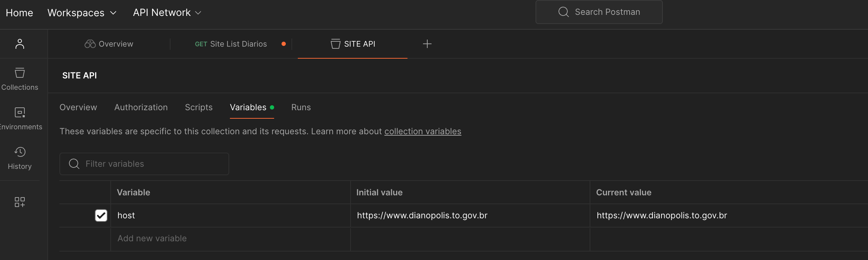
Task: Switch to the Site List Diarios request tab
Action: pos(231,44)
